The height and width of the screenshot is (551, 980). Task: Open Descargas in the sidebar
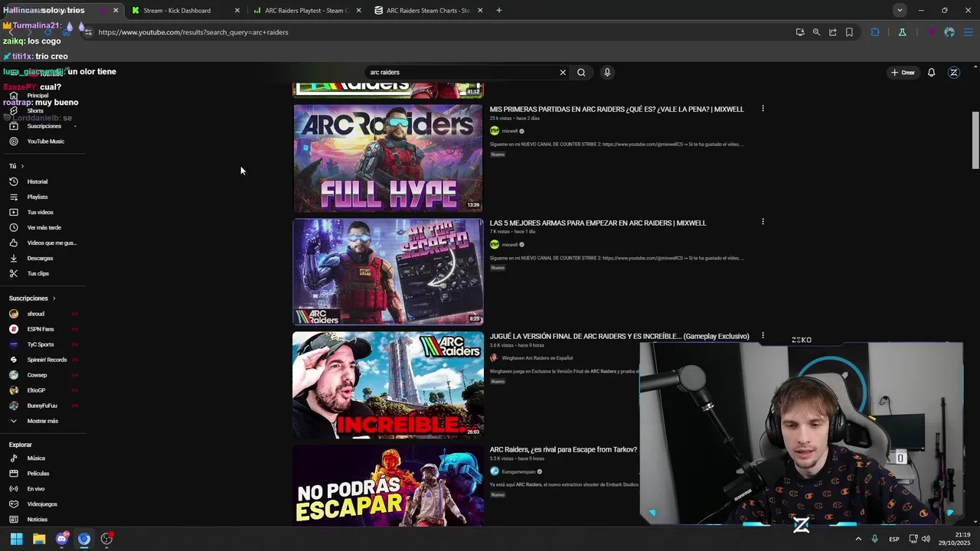[40, 258]
